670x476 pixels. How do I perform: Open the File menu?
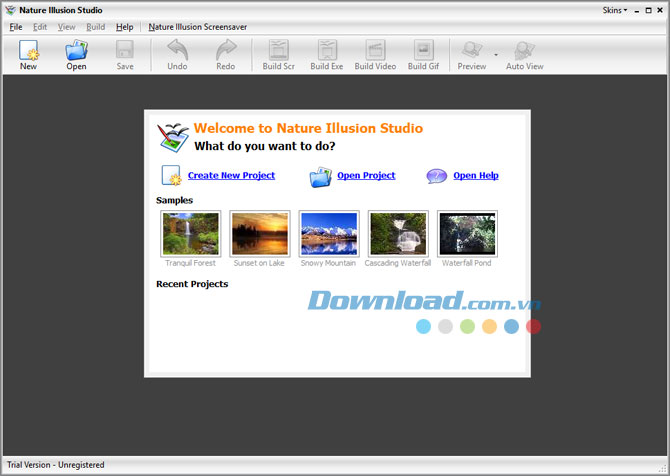pos(16,27)
